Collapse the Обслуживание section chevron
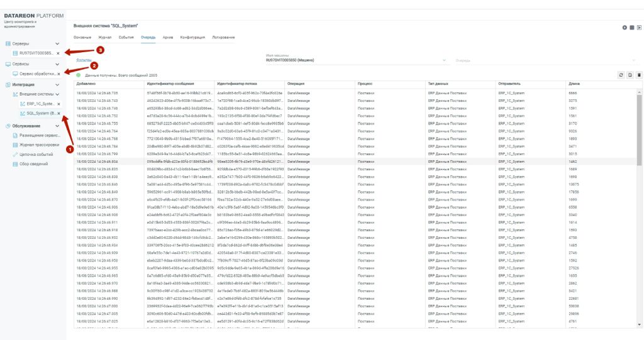The image size is (644, 340). (x=57, y=126)
